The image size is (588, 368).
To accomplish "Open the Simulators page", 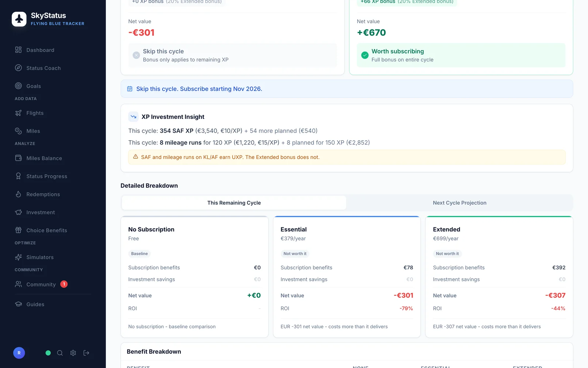I will (x=40, y=257).
